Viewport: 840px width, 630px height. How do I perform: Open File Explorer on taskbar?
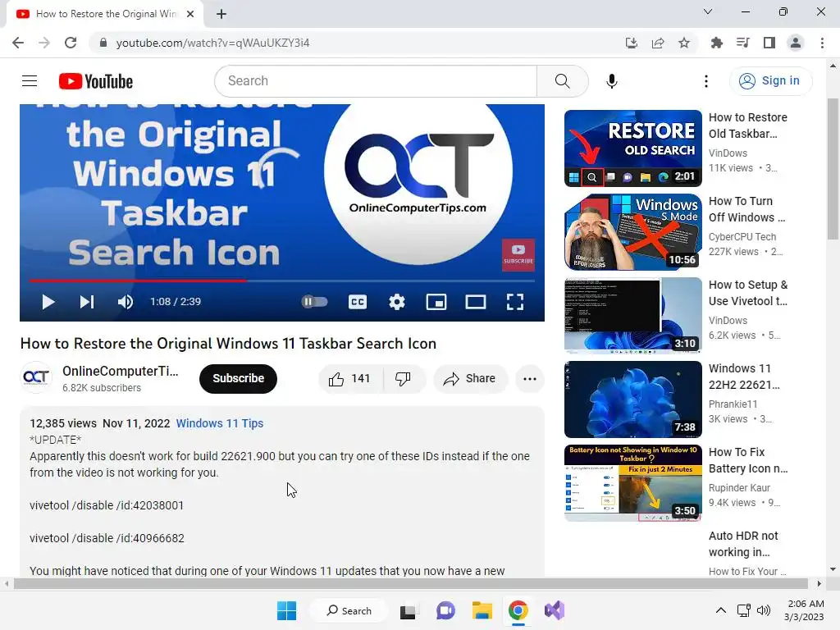pyautogui.click(x=482, y=610)
